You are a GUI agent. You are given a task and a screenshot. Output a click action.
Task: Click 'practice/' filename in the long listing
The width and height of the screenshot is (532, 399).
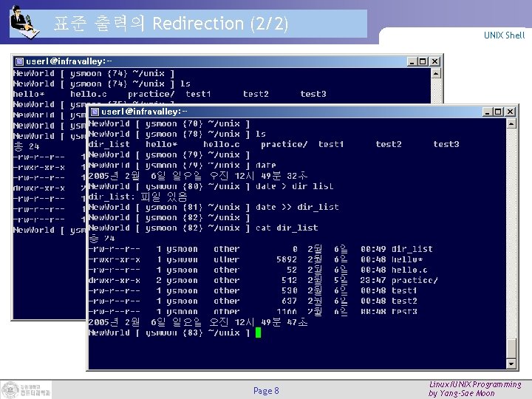(x=415, y=280)
